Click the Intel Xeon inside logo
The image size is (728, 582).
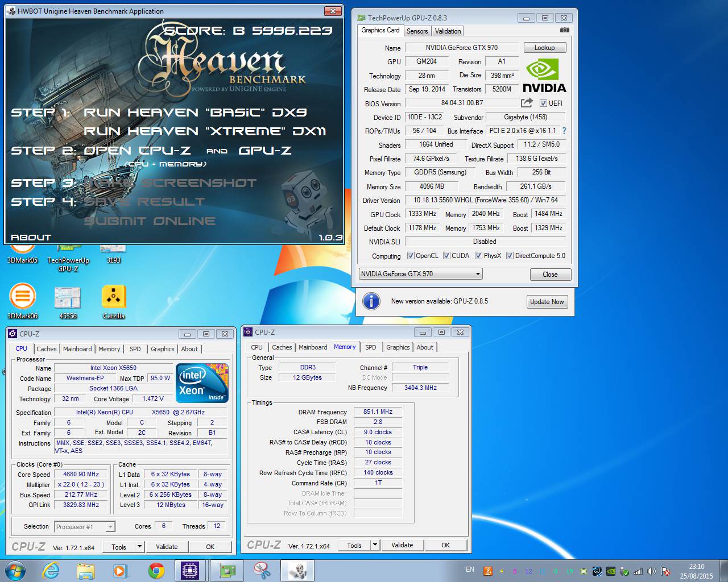[x=202, y=383]
